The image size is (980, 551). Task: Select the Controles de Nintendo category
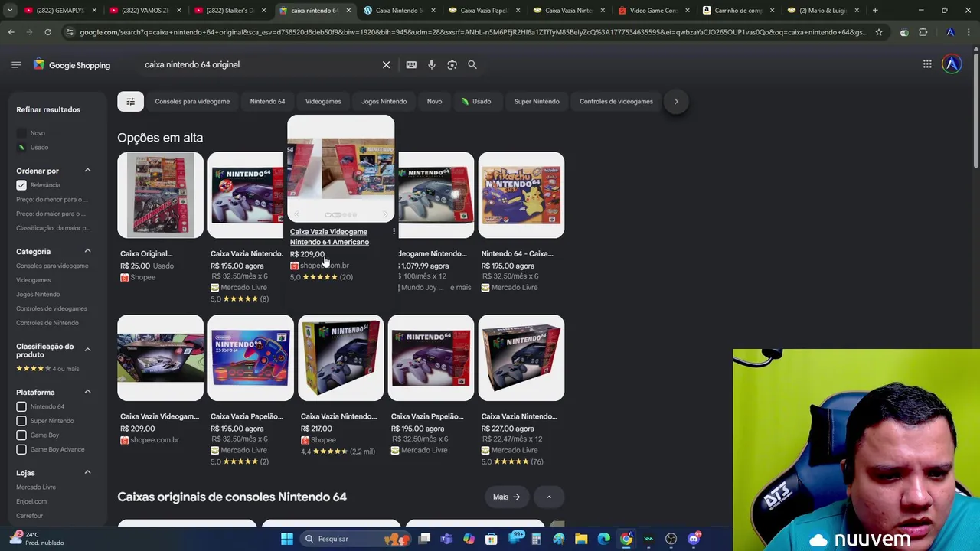(47, 323)
